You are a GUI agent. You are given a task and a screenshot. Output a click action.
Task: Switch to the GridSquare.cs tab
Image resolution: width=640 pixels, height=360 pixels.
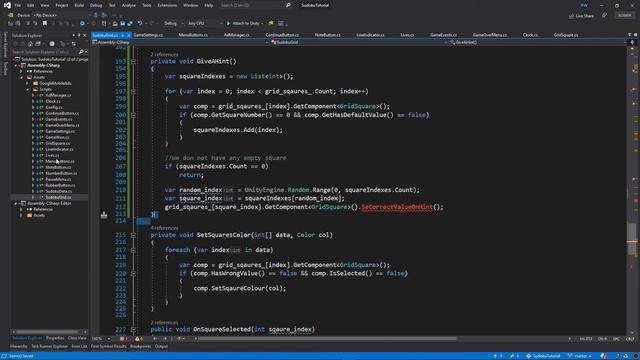click(x=566, y=35)
